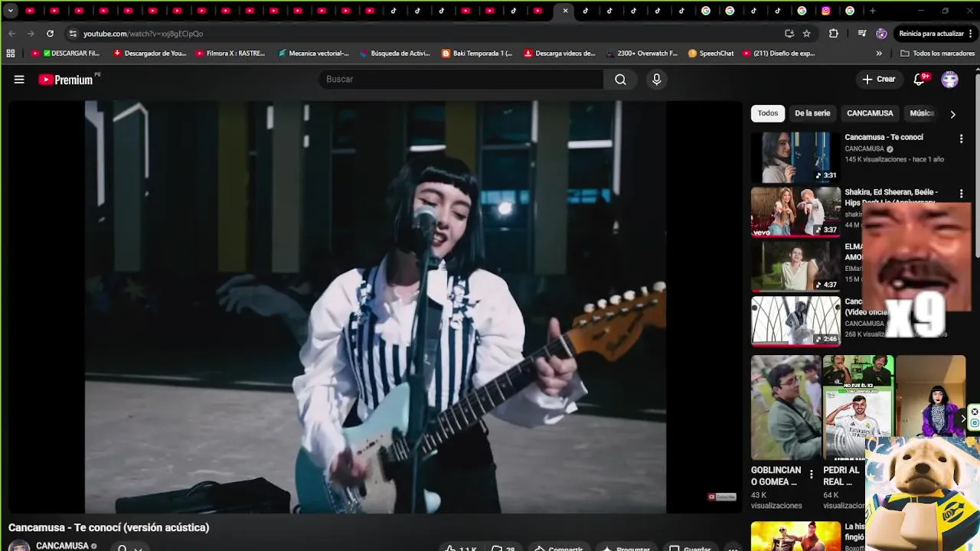Viewport: 980px width, 551px height.
Task: Open Búsqueda de Activi... bookmark
Action: coord(394,54)
